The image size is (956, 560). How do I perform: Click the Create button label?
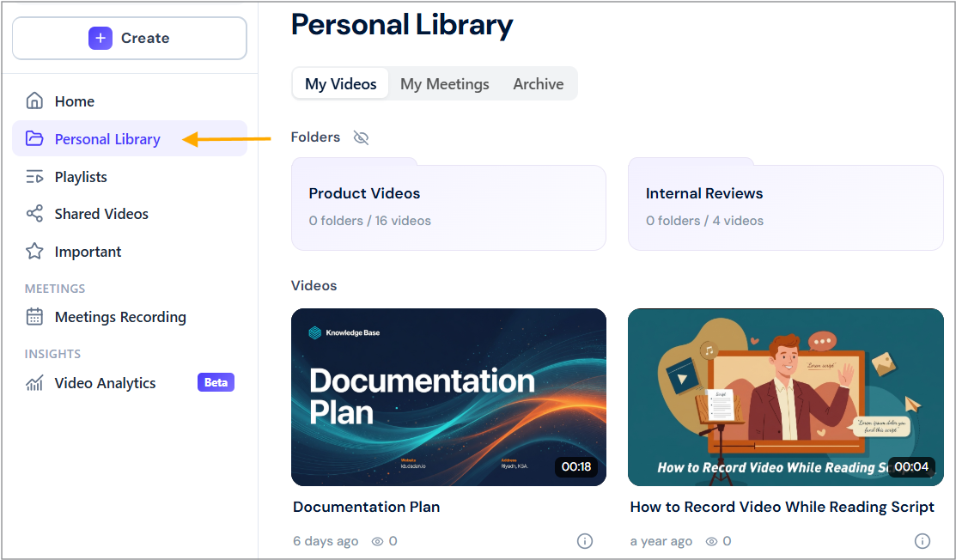tap(145, 38)
